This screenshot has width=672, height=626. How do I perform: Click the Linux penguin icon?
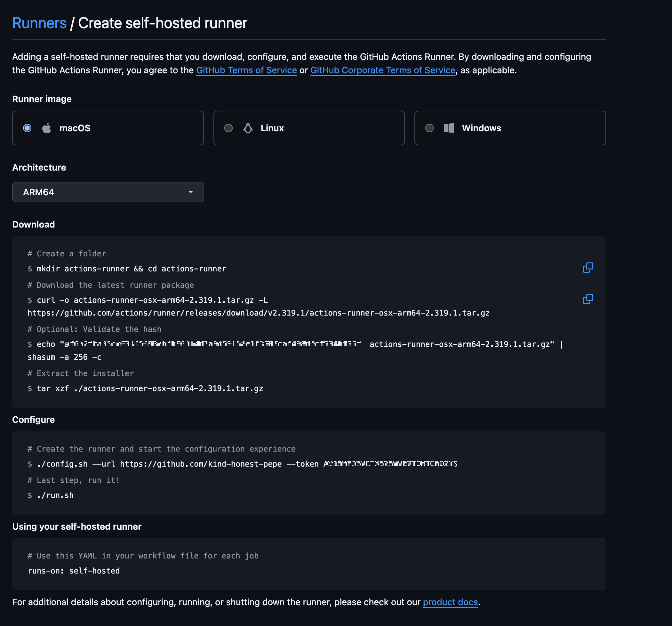pos(248,128)
